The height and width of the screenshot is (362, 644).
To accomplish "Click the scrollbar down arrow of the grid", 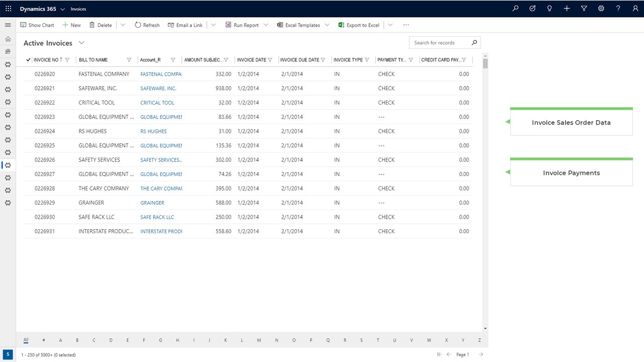I will click(x=485, y=328).
